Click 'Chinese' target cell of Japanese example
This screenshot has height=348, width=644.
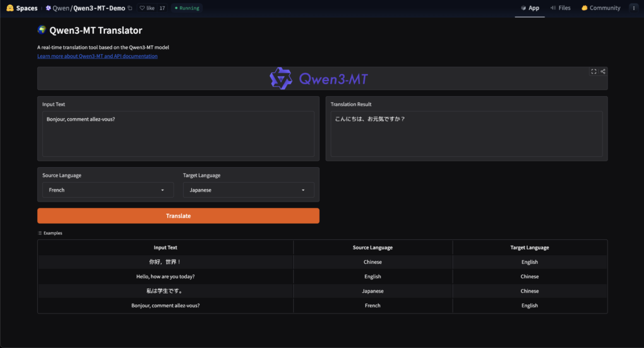click(x=530, y=291)
